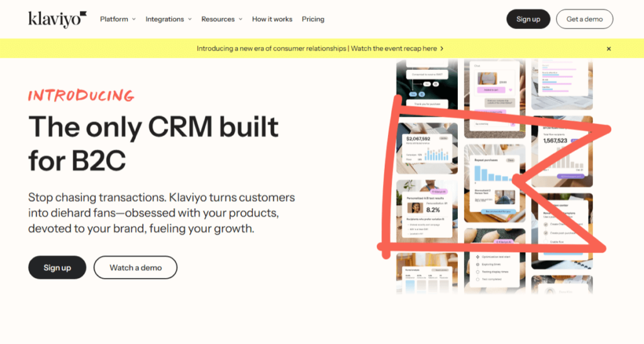Click the Watch a demo button
The width and height of the screenshot is (644, 344).
136,268
